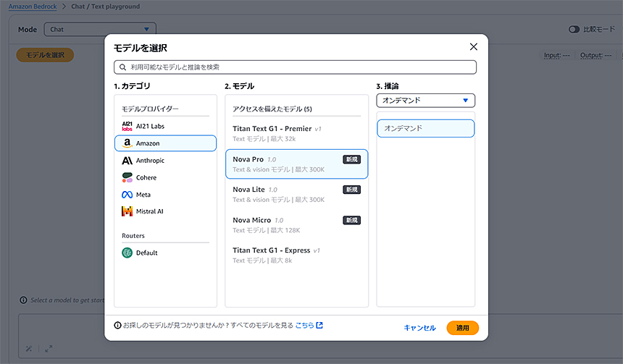Click the info icon near Select a model
623x364 pixels.
tap(23, 300)
